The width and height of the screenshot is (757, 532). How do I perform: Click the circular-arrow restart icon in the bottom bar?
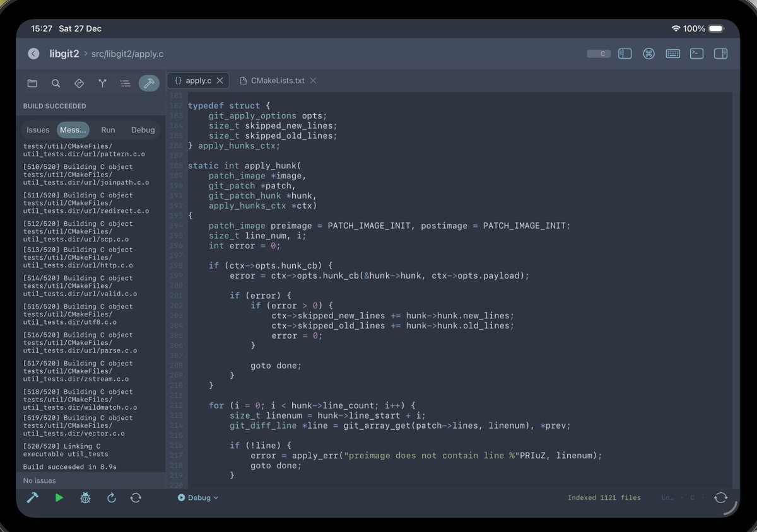112,498
